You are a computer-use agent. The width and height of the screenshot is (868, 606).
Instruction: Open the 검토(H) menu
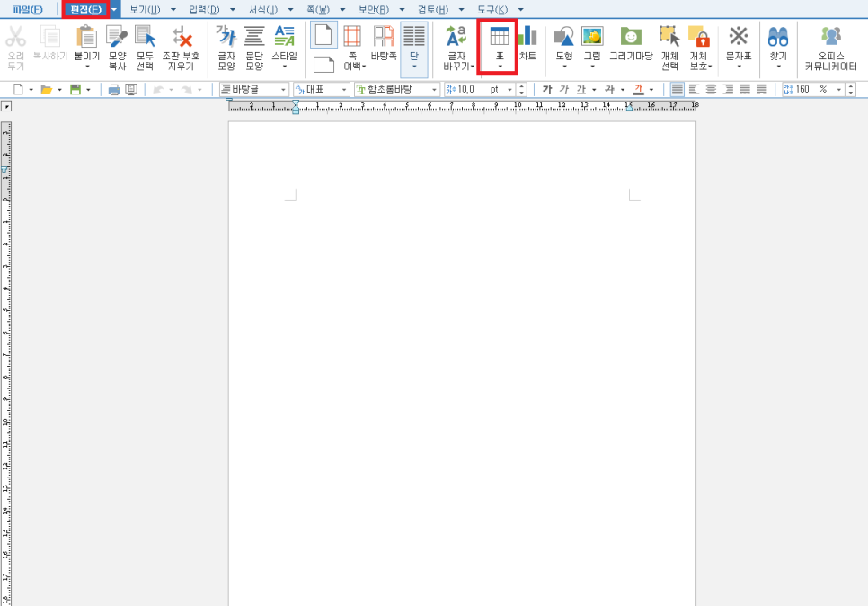tap(433, 9)
